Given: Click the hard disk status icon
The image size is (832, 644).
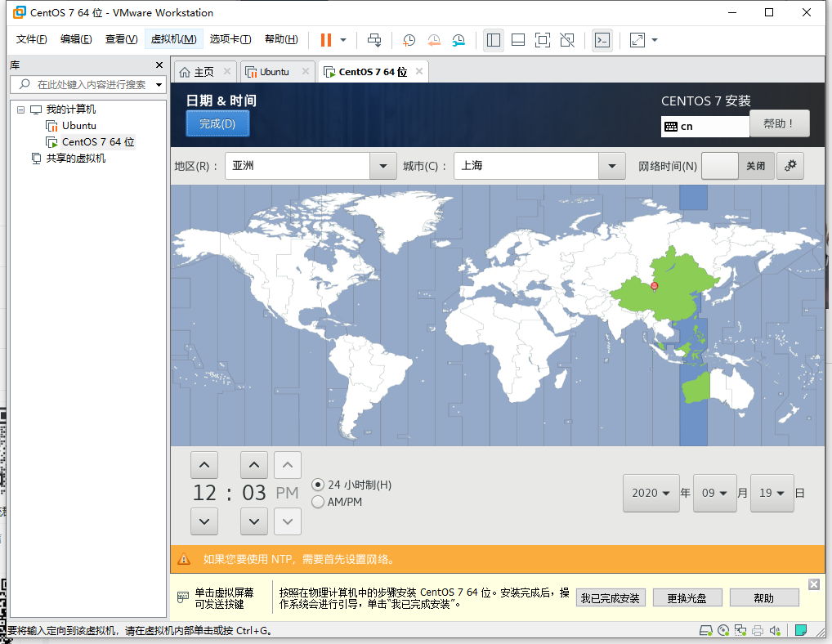Looking at the screenshot, I should click(x=705, y=630).
